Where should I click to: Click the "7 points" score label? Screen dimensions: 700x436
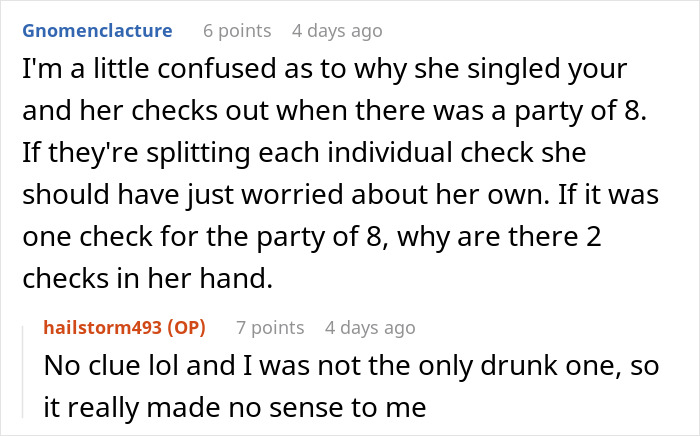point(270,327)
